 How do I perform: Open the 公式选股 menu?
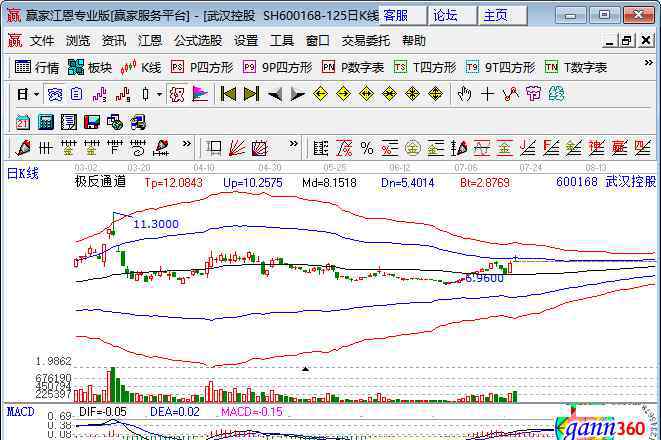(198, 41)
